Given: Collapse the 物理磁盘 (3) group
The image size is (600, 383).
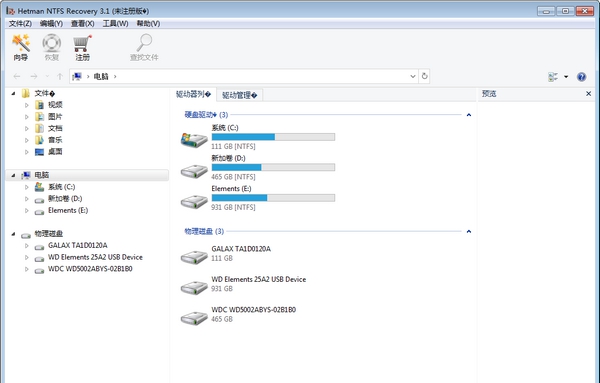Looking at the screenshot, I should click(x=469, y=231).
